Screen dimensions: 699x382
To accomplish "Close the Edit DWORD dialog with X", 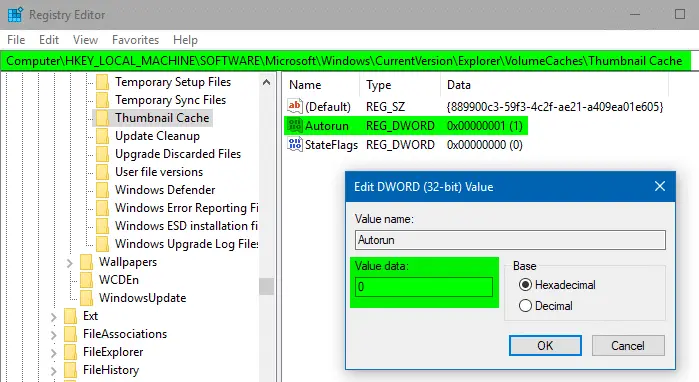I will (x=660, y=186).
